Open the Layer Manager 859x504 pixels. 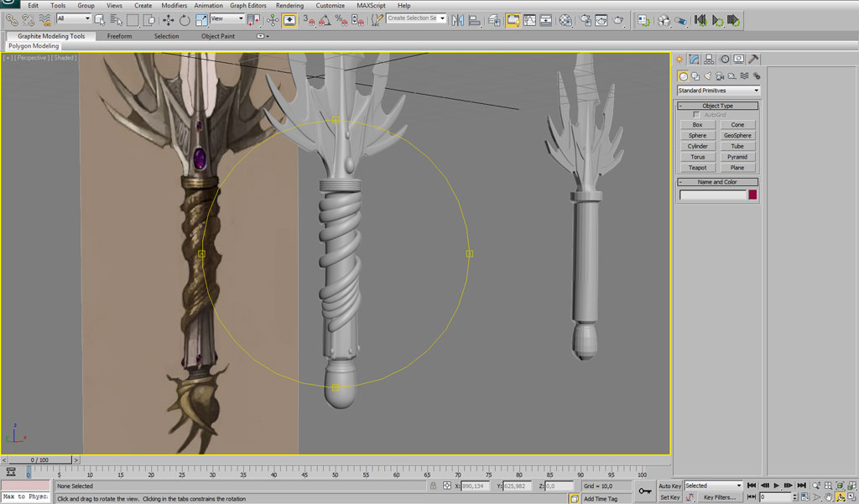(x=494, y=20)
